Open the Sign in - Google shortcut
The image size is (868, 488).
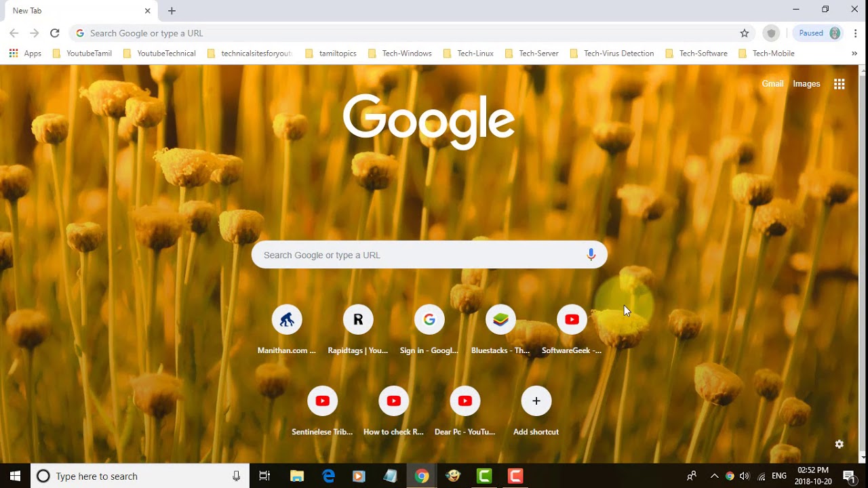click(x=429, y=330)
